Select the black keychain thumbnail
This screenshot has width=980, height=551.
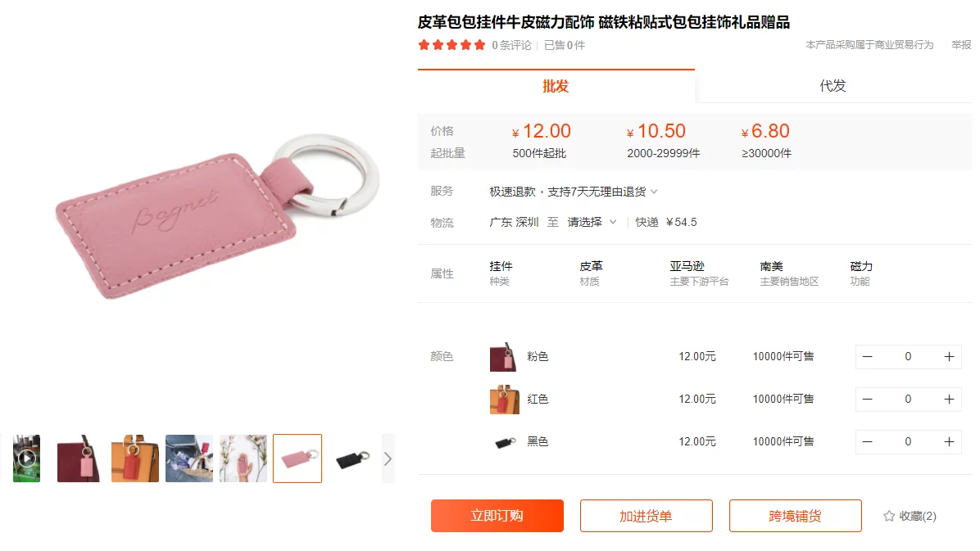(x=352, y=458)
